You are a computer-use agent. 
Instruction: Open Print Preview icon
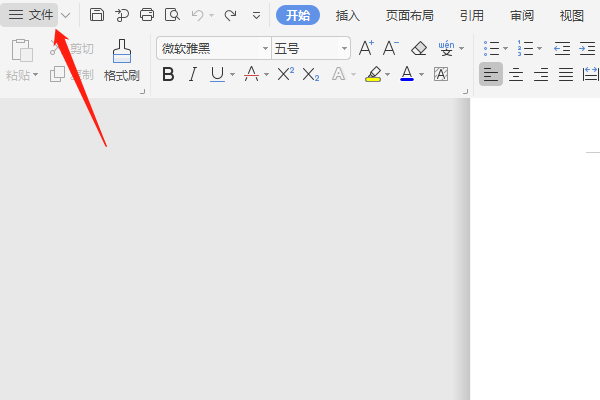(x=172, y=15)
